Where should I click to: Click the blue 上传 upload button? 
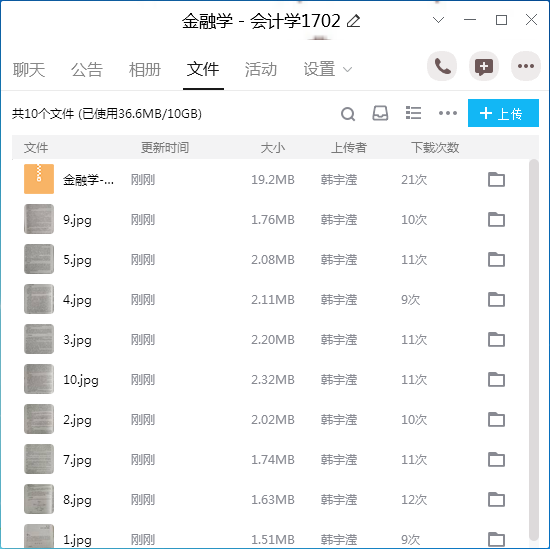tap(503, 113)
